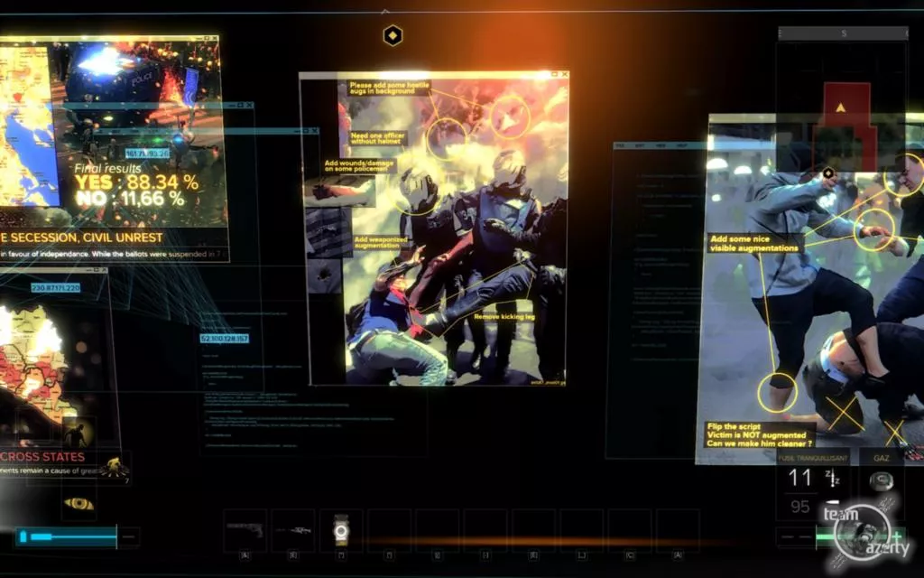Click the yellow eye stealth indicator icon
This screenshot has width=924, height=578.
pos(79,504)
